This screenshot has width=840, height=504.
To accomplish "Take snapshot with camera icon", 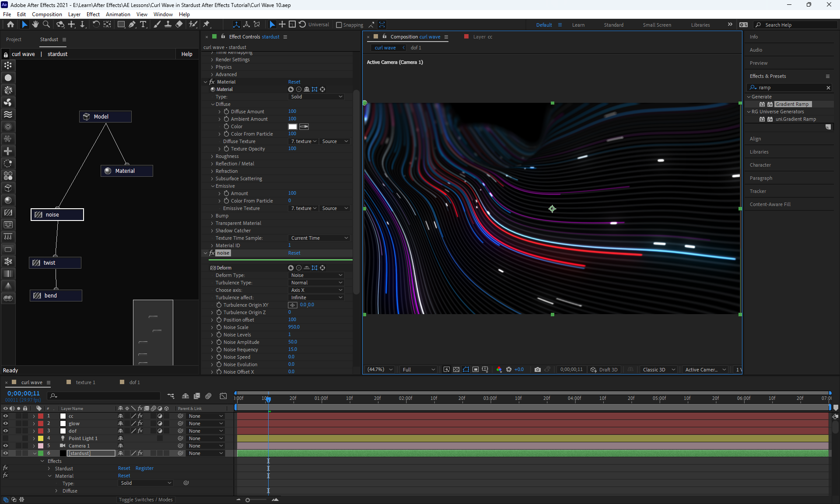I will [x=538, y=370].
